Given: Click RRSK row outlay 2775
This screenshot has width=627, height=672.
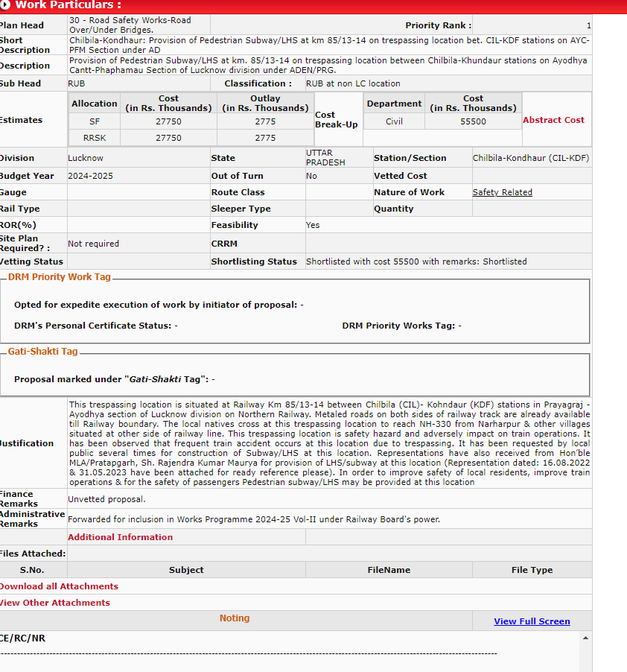Looking at the screenshot, I should [x=266, y=138].
